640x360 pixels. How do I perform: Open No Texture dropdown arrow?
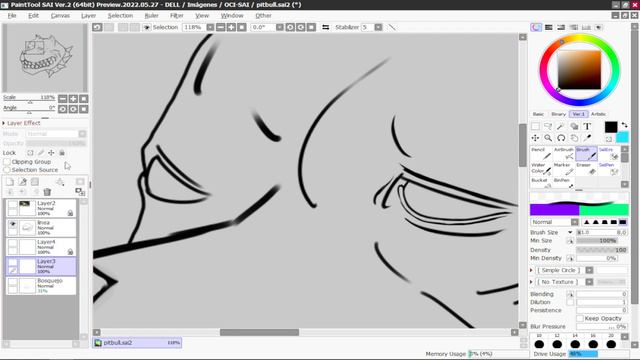point(589,282)
